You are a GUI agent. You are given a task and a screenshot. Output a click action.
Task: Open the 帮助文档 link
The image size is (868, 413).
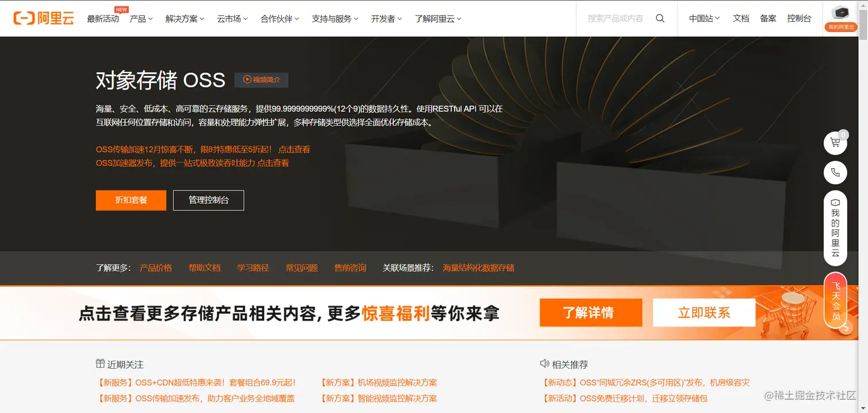tap(204, 268)
